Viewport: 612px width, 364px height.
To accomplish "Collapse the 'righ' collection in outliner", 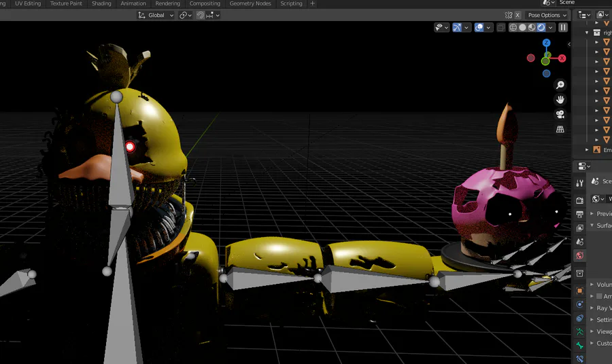I will [x=587, y=33].
